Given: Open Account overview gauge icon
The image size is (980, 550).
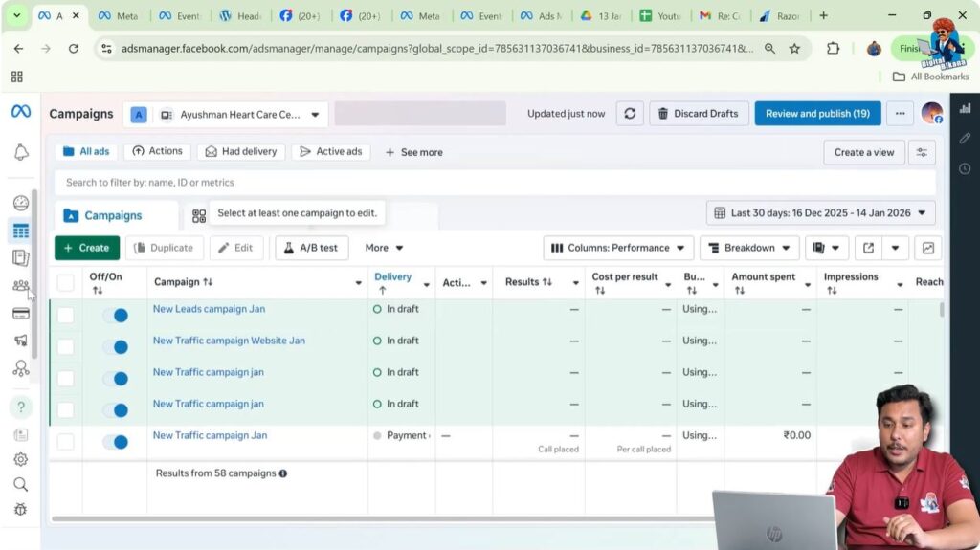Looking at the screenshot, I should [x=21, y=203].
